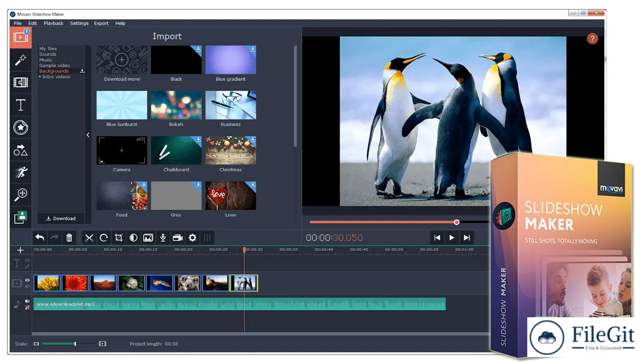644x362 pixels.
Task: Open the Animation running figure tab
Action: [x=21, y=172]
